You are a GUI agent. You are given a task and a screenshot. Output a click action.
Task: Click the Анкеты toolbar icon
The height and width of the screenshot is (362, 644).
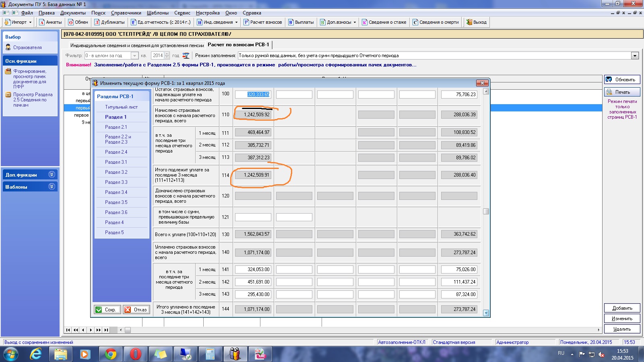(42, 22)
